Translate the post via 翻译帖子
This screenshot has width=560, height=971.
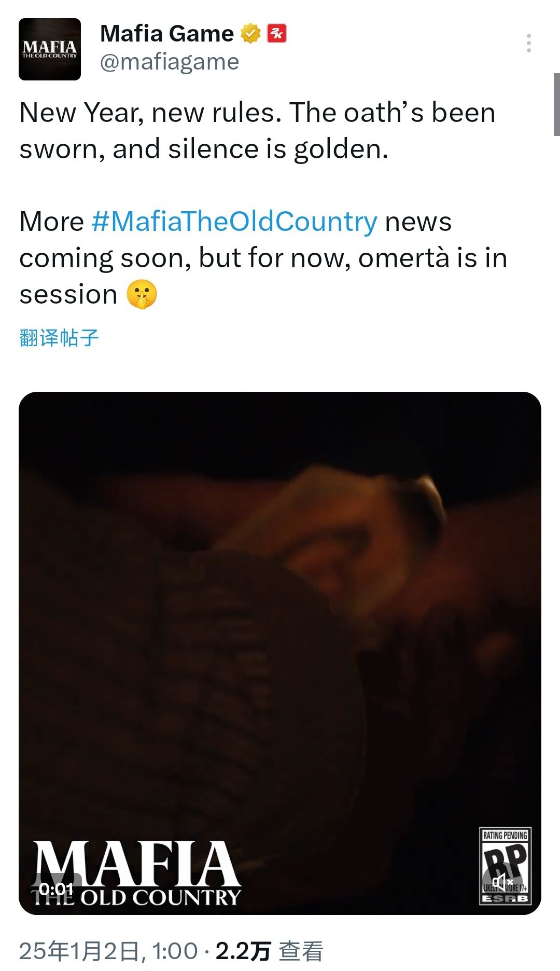point(59,338)
